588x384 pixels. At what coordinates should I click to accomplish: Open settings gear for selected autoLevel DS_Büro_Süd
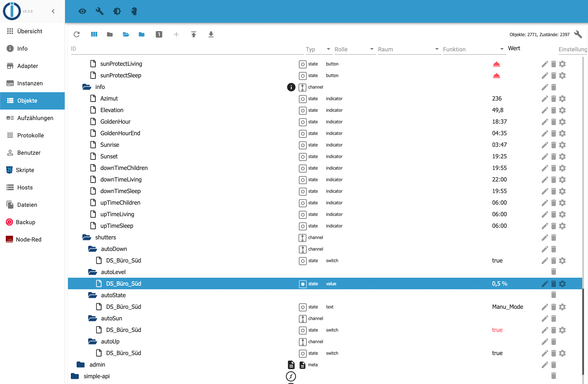pos(562,284)
